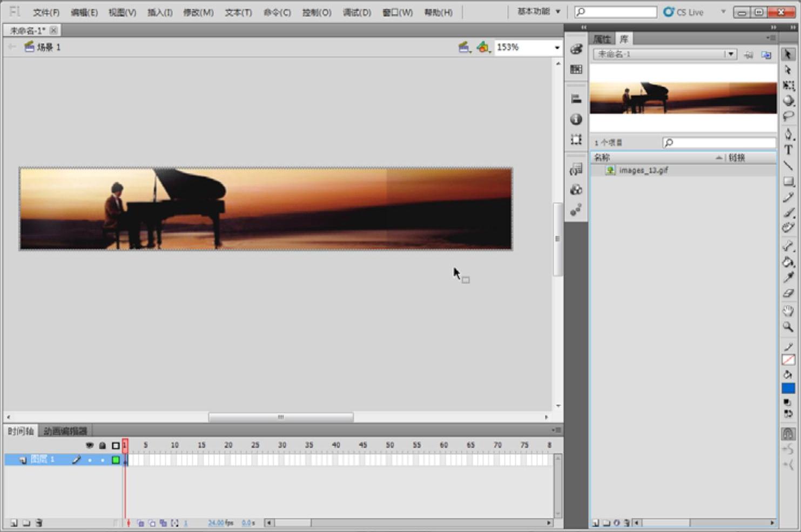This screenshot has height=532, width=801.
Task: Expand the library document 未命名-1 dropdown
Action: pos(730,54)
